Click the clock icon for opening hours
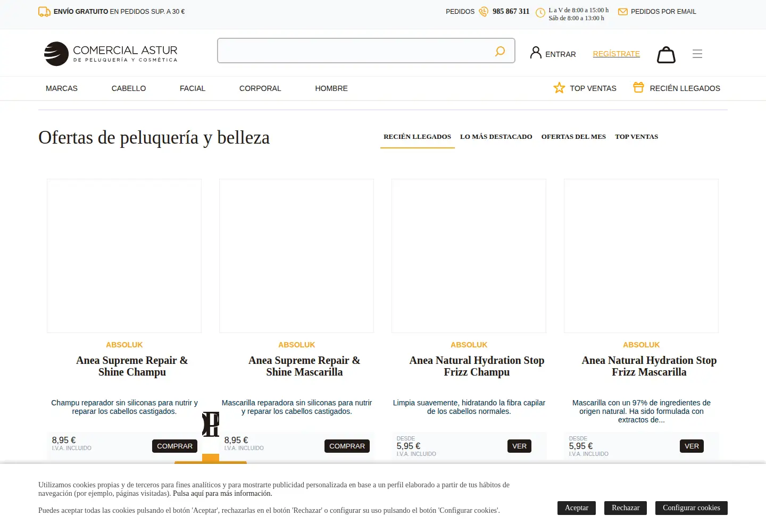Screen dimensions: 766x532 click(x=540, y=12)
